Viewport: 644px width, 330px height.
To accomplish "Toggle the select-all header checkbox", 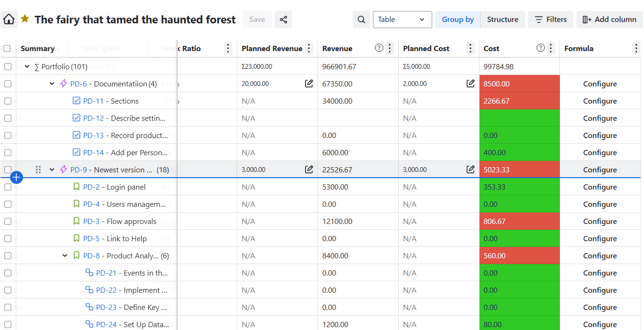I will (7, 48).
